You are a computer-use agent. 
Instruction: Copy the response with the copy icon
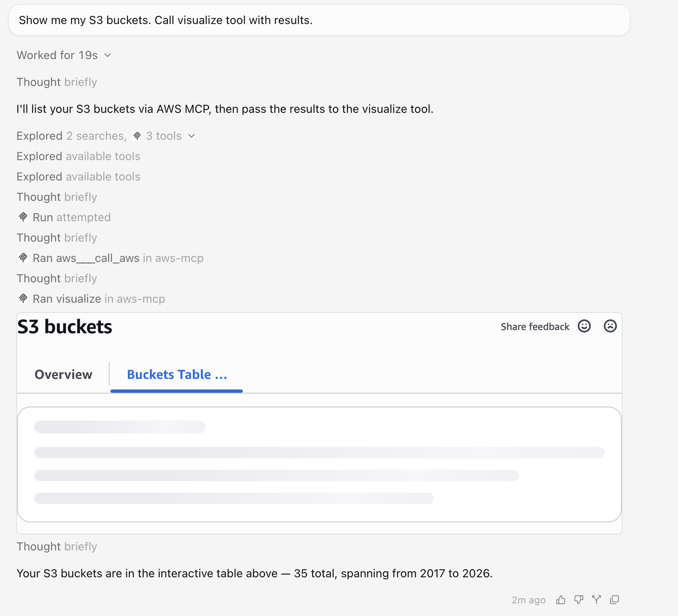pyautogui.click(x=614, y=600)
